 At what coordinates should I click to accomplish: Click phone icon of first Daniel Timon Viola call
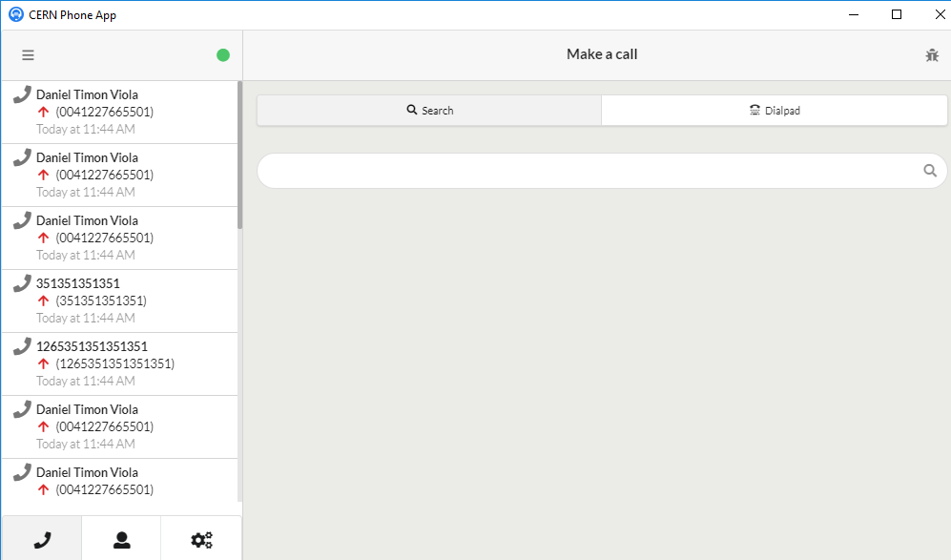pyautogui.click(x=22, y=94)
